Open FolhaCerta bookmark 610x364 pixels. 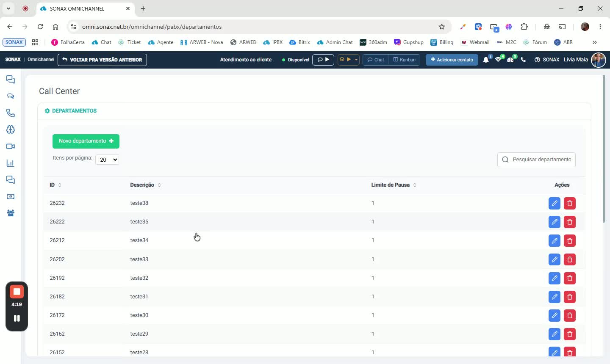click(x=68, y=42)
